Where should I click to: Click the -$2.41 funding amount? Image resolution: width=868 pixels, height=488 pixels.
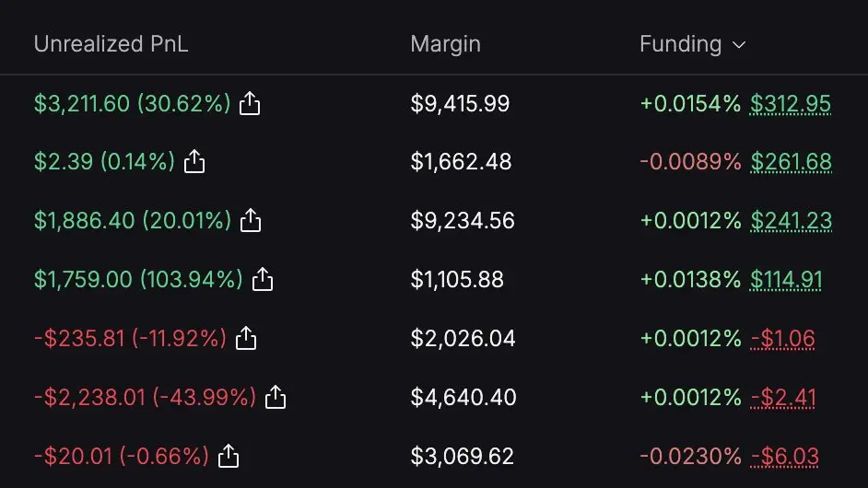click(782, 398)
